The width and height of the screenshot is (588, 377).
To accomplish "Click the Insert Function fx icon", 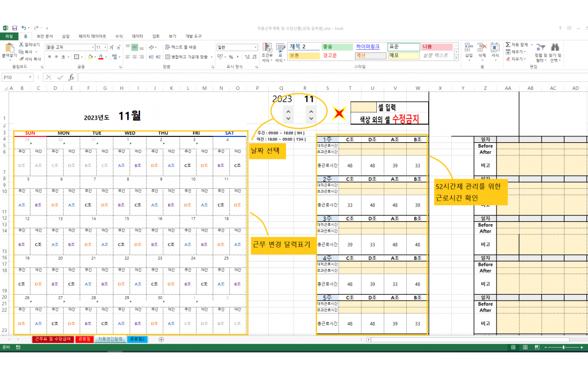I will (71, 78).
